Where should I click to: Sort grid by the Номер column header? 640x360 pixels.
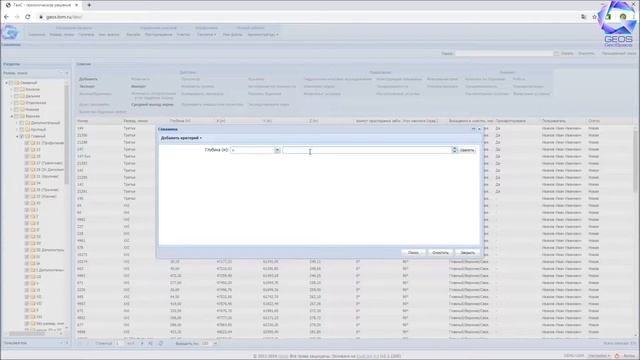(98, 121)
